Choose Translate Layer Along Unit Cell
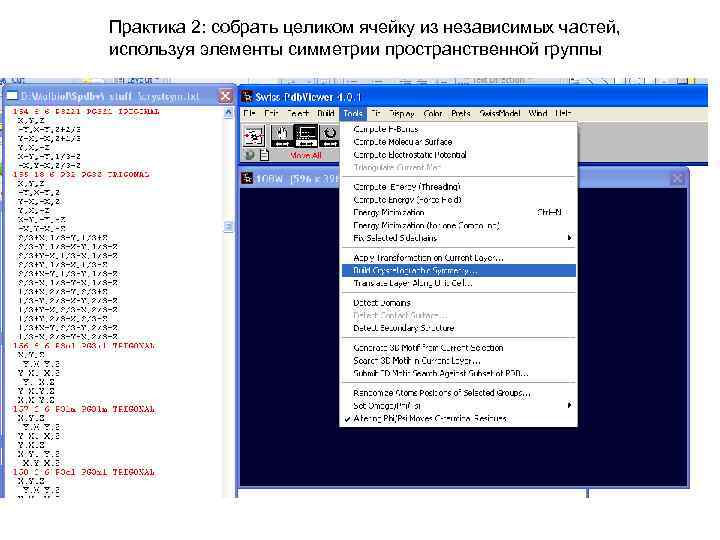 pos(459,283)
